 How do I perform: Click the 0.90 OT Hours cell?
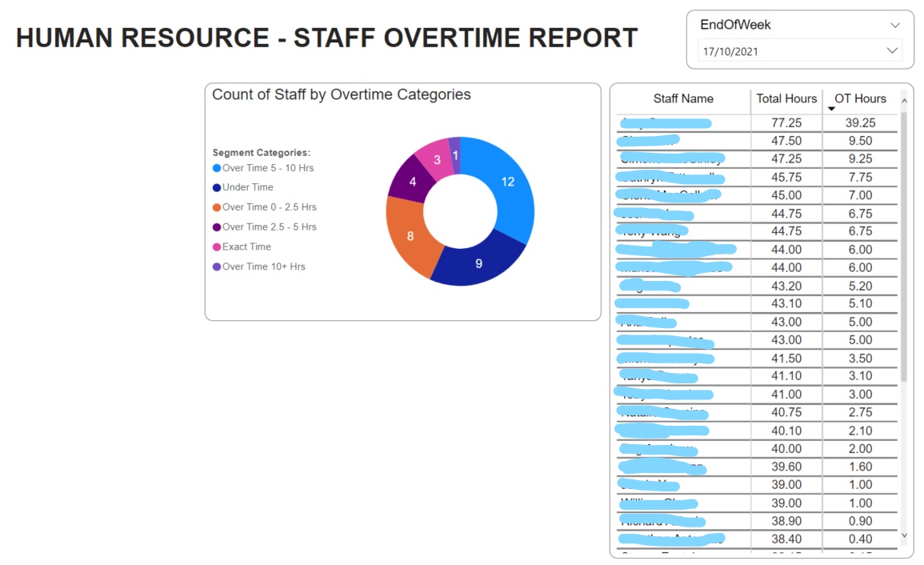tap(860, 521)
